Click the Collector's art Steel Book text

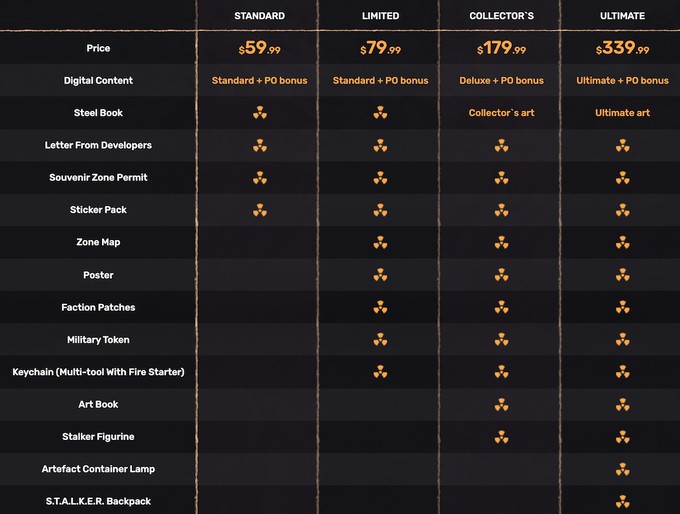click(501, 113)
